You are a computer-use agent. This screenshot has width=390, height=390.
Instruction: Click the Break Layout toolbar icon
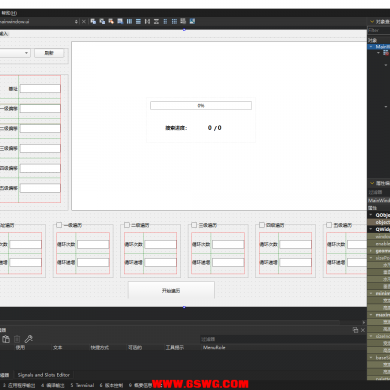[183, 21]
